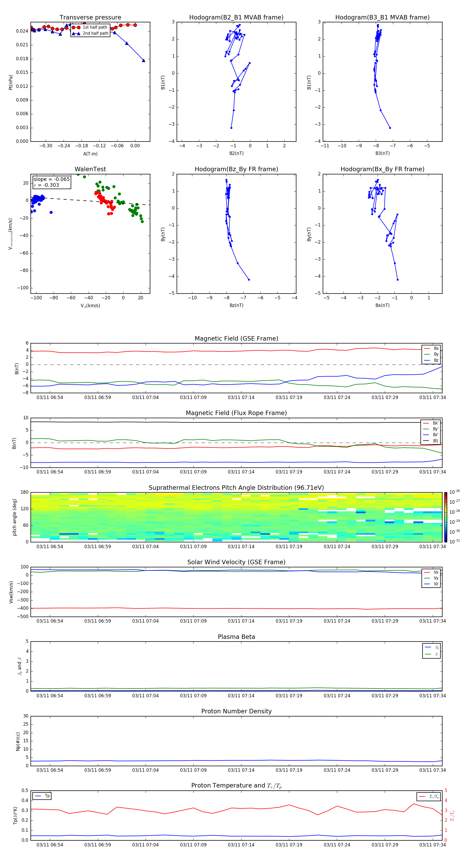The width and height of the screenshot is (473, 868).
Task: Click the 'Plasma Beta' plot title
Action: (236, 637)
